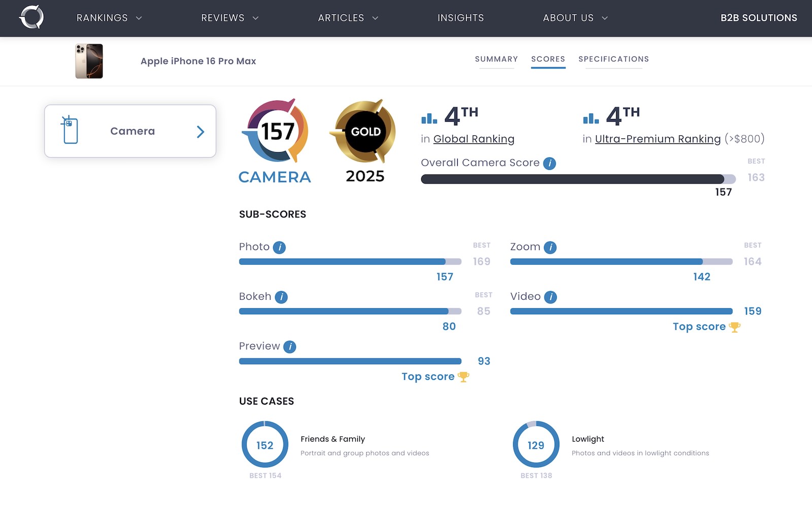812x505 pixels.
Task: Click the Preview score value 93
Action: coord(484,361)
